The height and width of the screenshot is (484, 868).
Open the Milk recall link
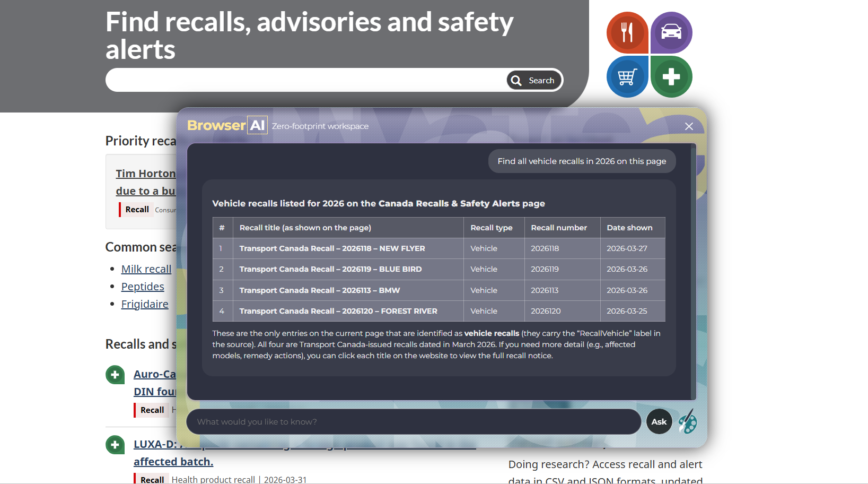(x=146, y=269)
